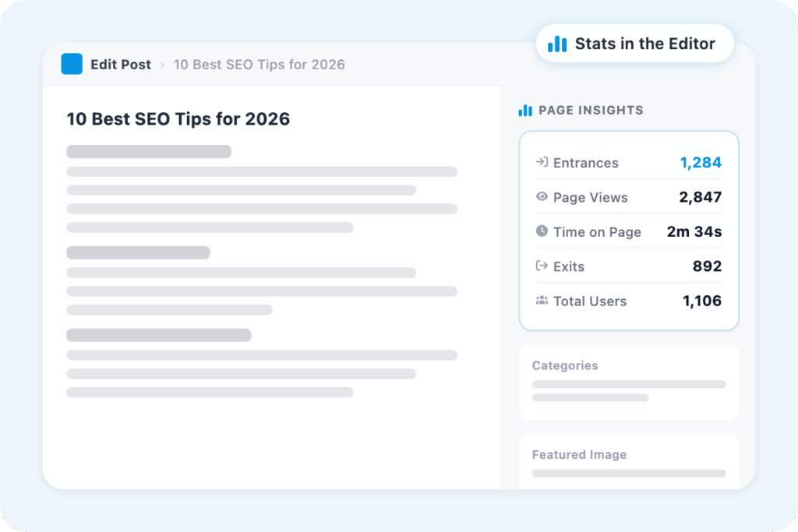Select the Entrances value 1,284

(701, 163)
